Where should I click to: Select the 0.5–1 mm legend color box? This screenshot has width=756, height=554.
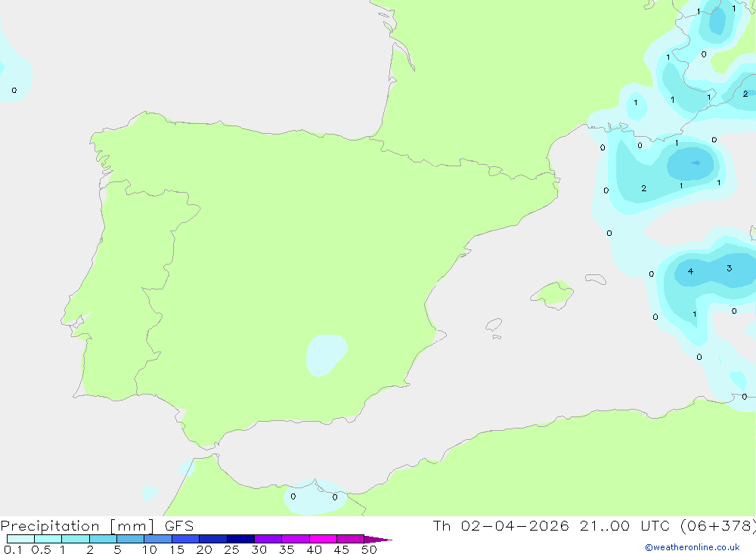[x=48, y=539]
